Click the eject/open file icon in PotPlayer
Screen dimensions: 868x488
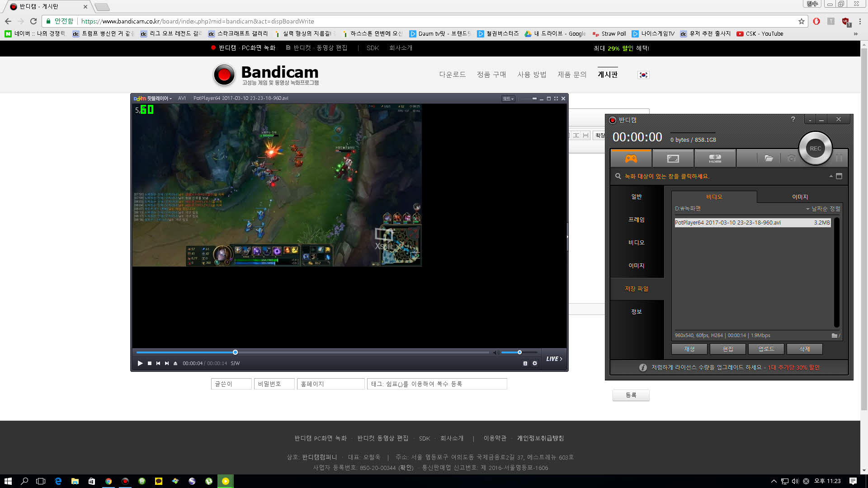[175, 363]
